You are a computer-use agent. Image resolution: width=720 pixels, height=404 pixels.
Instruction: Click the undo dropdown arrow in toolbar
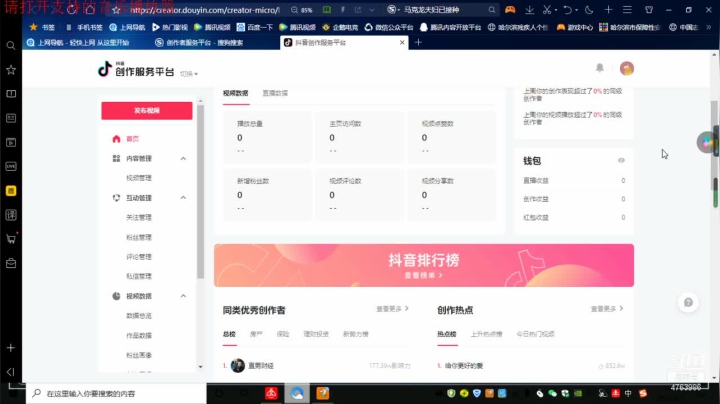576,10
